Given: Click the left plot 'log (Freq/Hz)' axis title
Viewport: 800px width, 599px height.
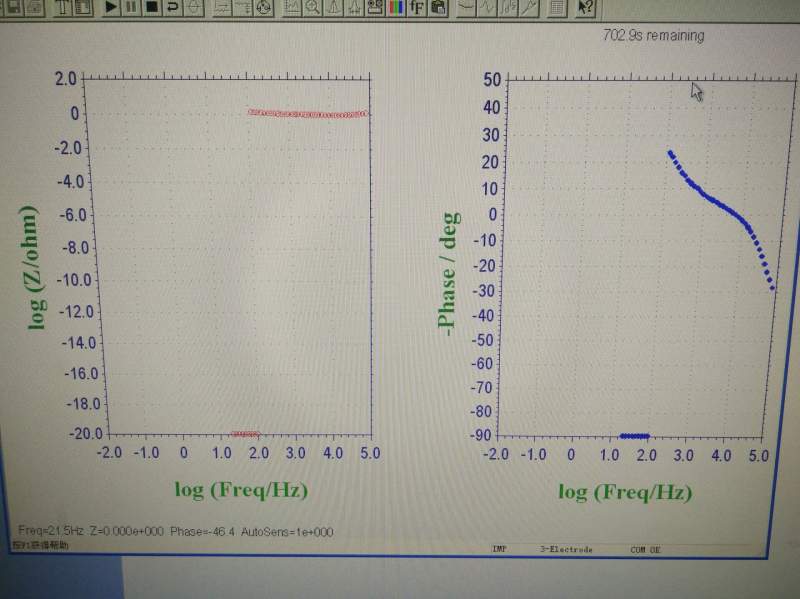Looking at the screenshot, I should point(241,490).
